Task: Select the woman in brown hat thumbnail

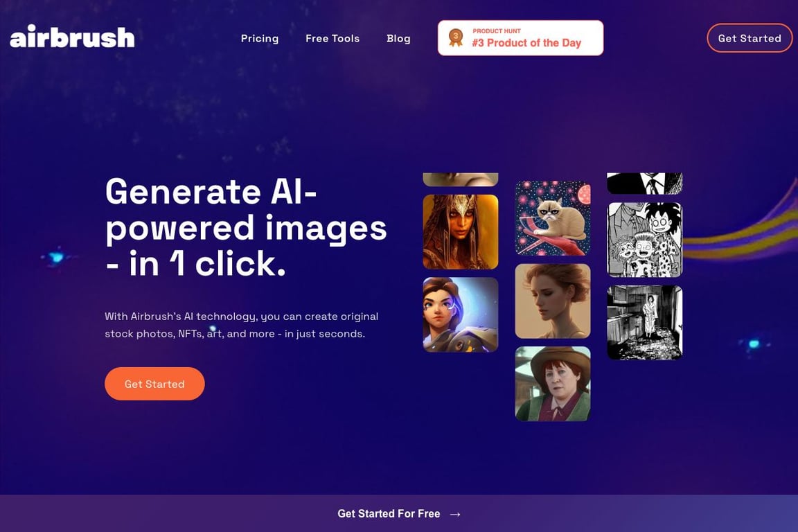Action: point(553,384)
